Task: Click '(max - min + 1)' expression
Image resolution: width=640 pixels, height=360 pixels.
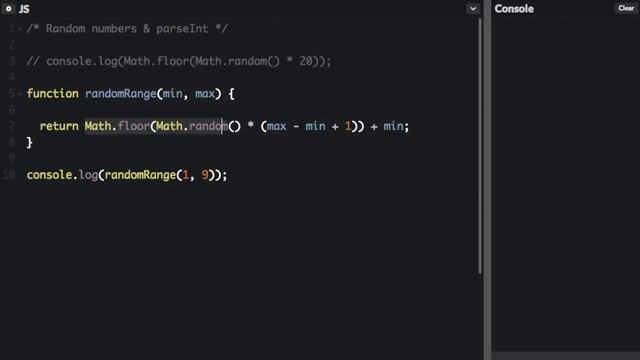Action: point(309,126)
